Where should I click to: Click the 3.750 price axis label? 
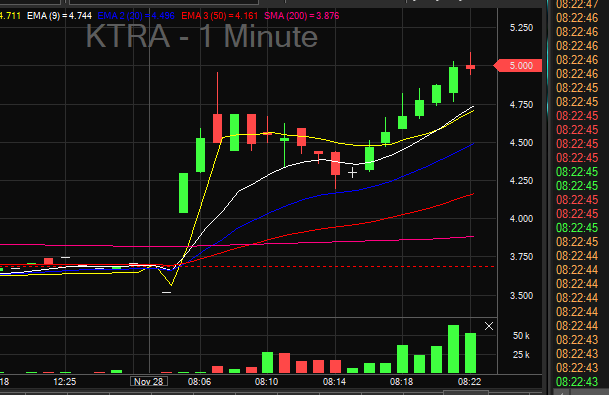(x=521, y=257)
